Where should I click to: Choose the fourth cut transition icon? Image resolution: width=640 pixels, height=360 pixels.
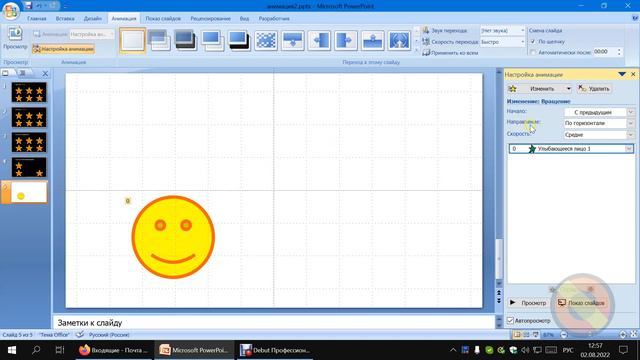pos(212,40)
